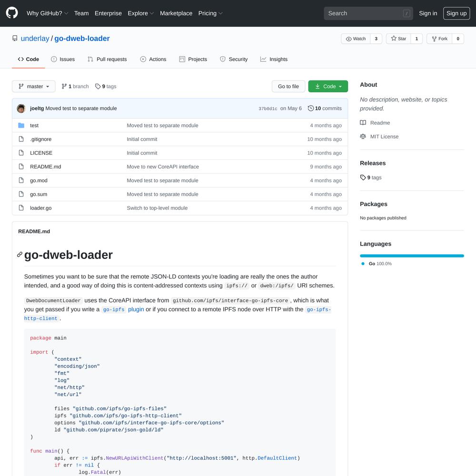
Task: Select the Code tab
Action: click(x=29, y=59)
